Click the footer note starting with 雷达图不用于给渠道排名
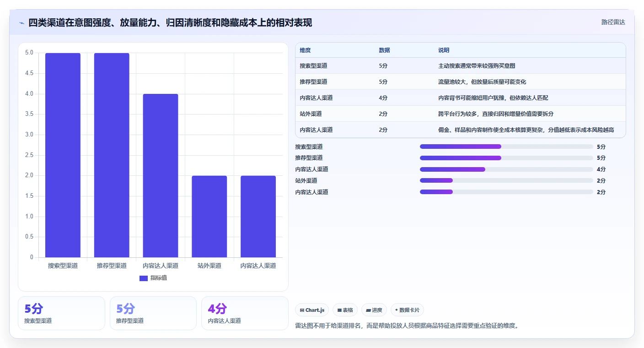This screenshot has height=348, width=644. tap(407, 326)
